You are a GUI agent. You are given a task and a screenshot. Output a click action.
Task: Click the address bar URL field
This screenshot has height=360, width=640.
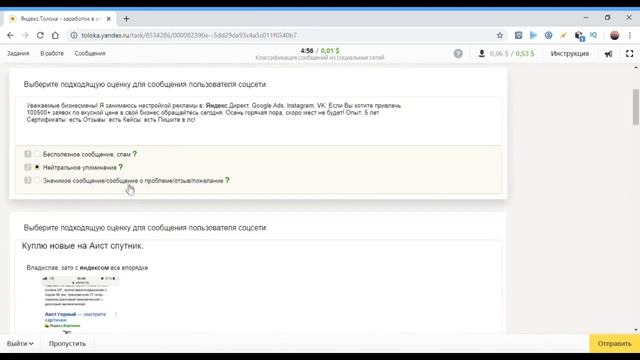pos(282,36)
